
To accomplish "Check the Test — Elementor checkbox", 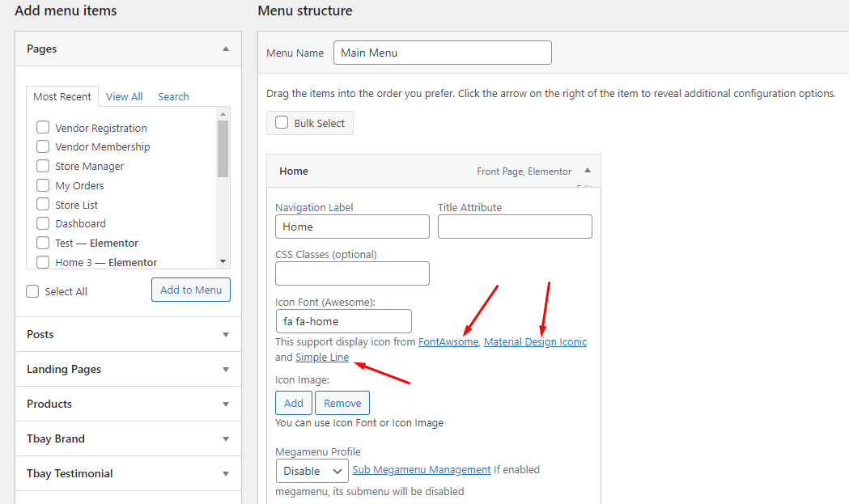I will click(43, 243).
